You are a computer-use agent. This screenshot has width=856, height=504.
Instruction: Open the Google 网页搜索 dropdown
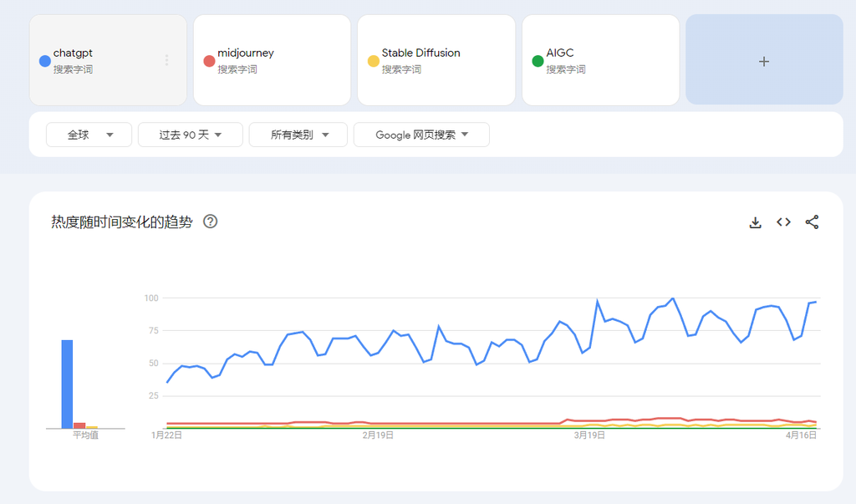click(421, 135)
